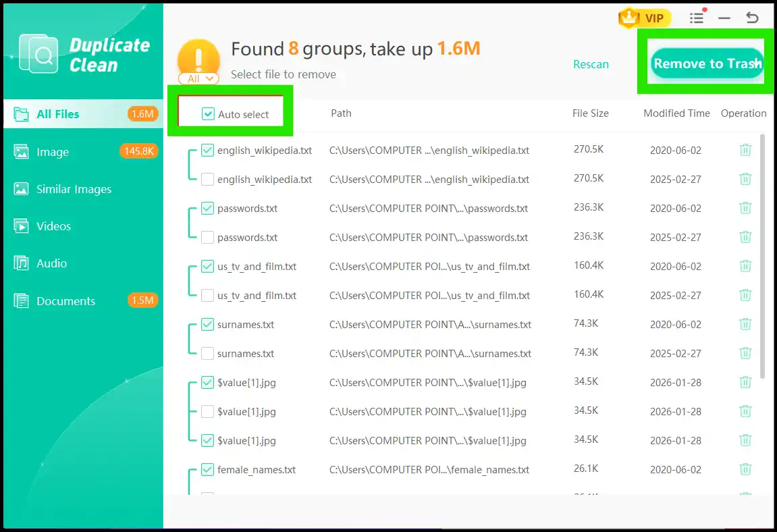Click the File Size column header

tap(590, 113)
